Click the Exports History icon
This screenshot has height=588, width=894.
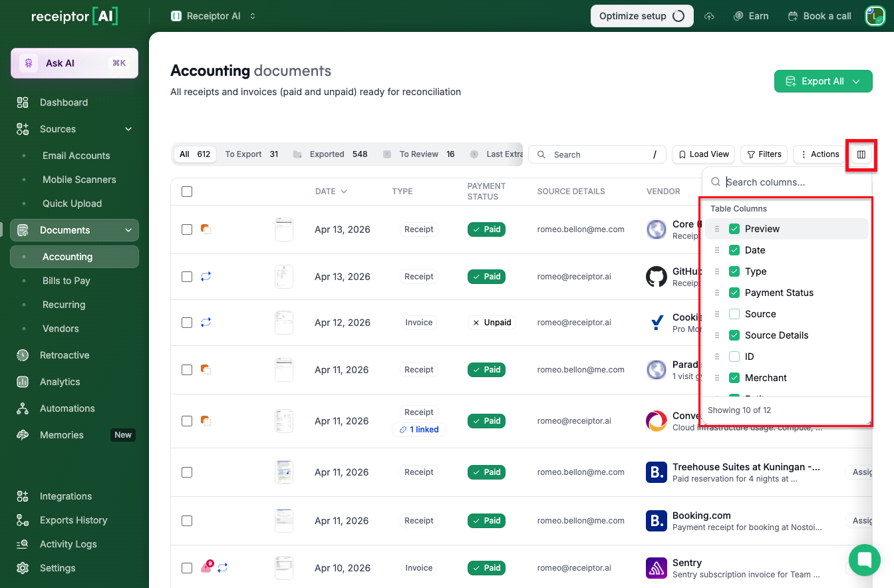point(23,520)
